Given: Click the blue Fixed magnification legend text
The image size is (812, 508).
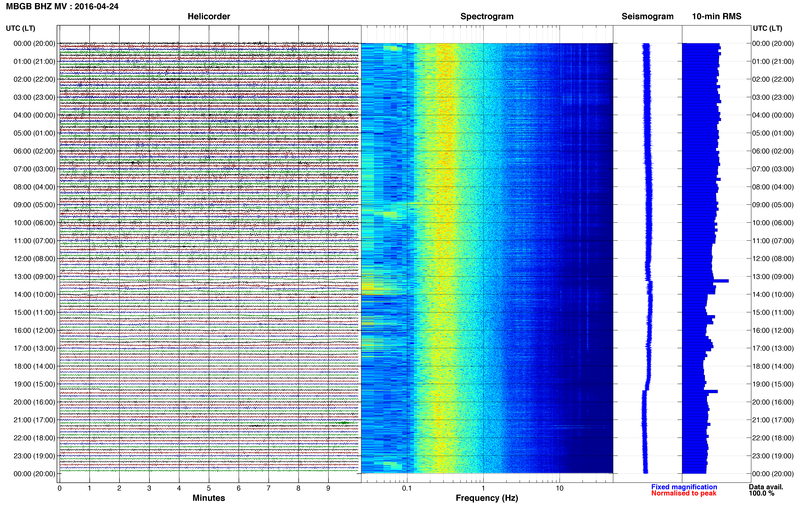Looking at the screenshot, I should (x=684, y=487).
